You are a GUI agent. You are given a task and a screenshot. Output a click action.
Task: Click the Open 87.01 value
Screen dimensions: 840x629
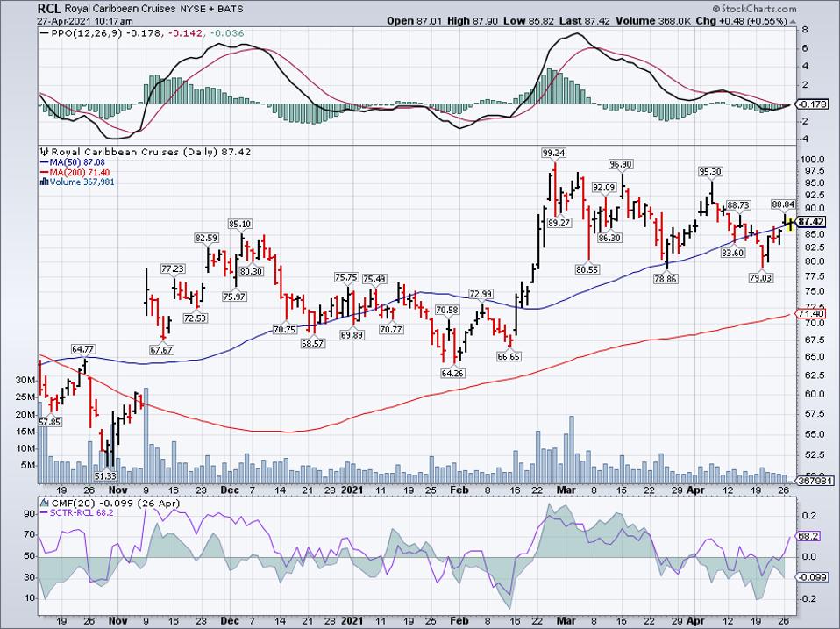coord(415,21)
